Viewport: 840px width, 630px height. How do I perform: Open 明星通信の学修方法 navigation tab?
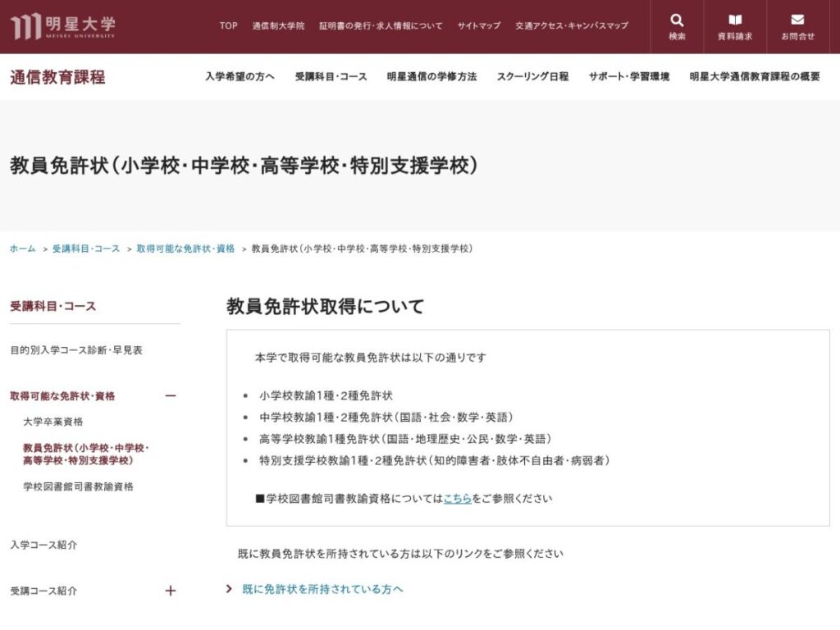click(431, 76)
